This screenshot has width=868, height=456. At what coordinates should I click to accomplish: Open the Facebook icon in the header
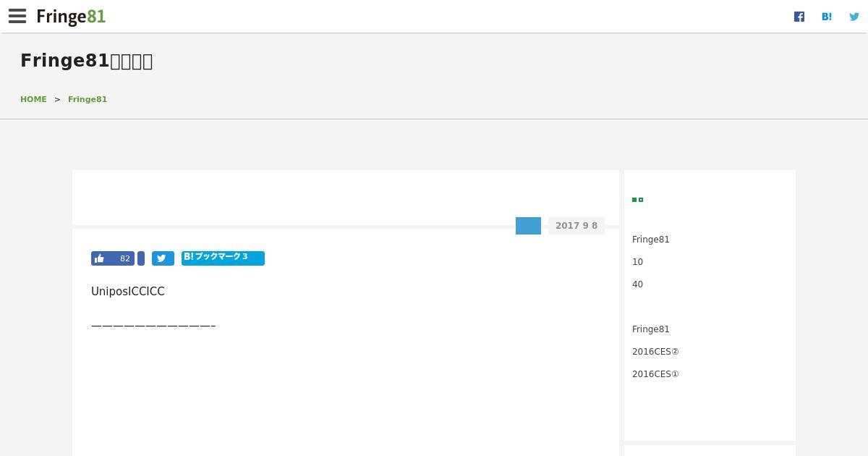[x=799, y=17]
